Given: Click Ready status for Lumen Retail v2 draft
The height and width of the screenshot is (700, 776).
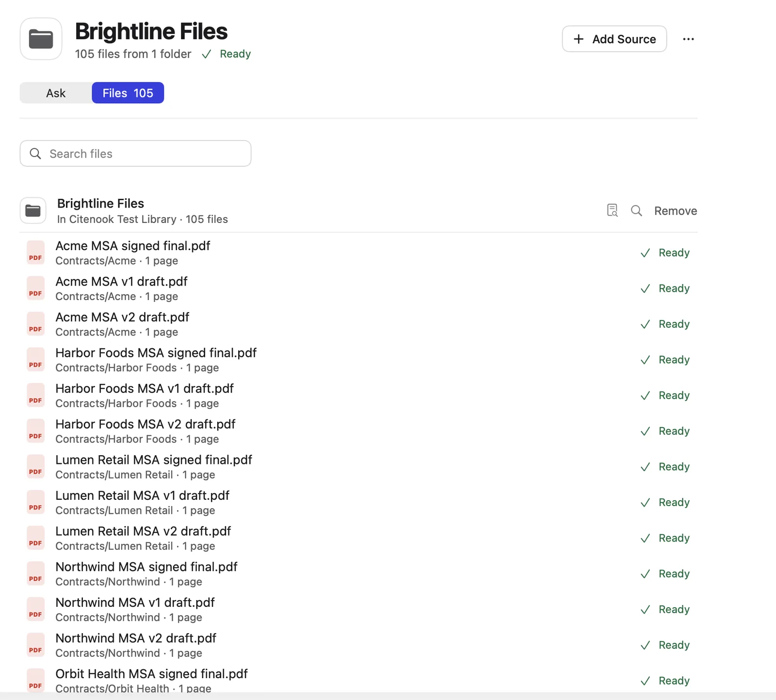Looking at the screenshot, I should pyautogui.click(x=665, y=538).
